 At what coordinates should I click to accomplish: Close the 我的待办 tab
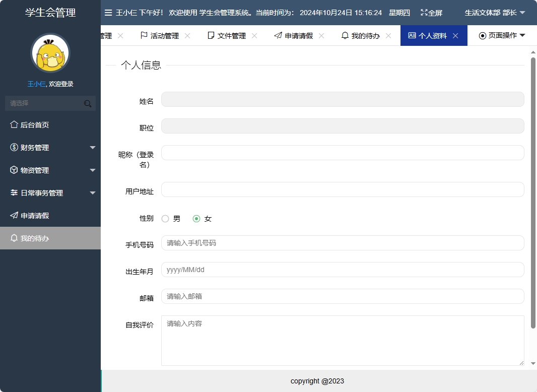pos(388,35)
